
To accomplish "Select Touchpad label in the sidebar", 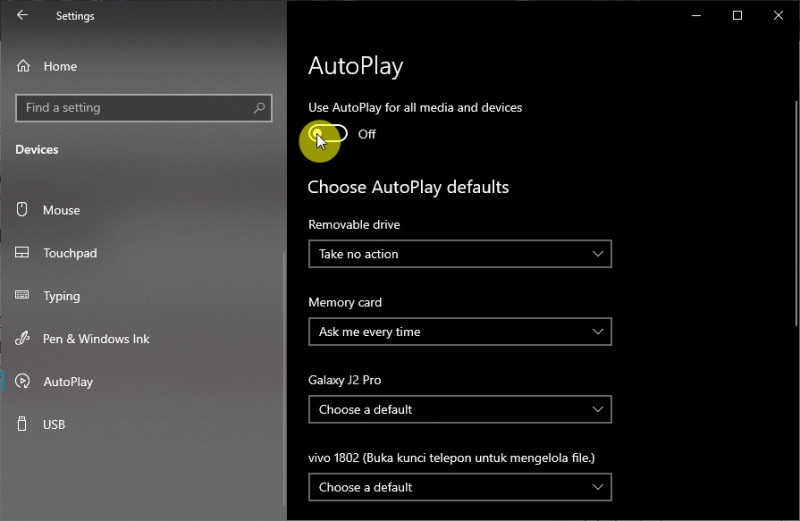I will pyautogui.click(x=70, y=253).
